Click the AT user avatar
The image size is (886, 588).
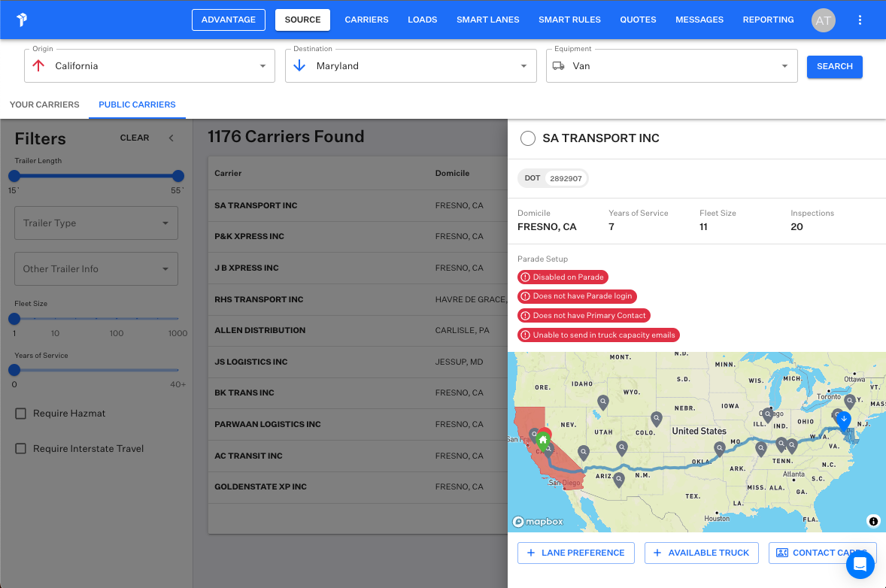[x=824, y=20]
